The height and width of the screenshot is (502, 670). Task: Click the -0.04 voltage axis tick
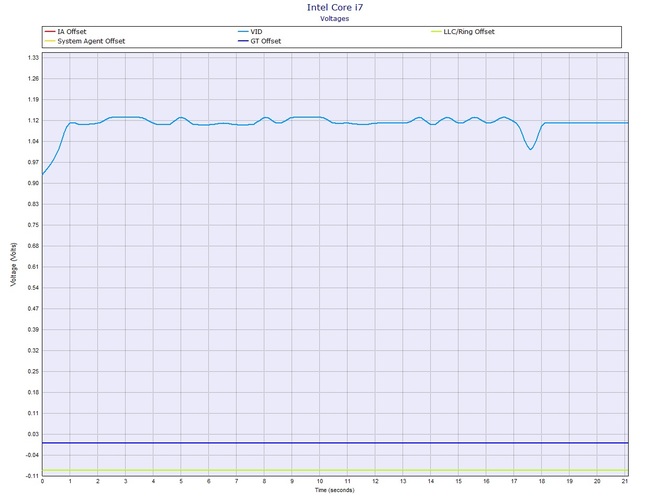pos(33,455)
